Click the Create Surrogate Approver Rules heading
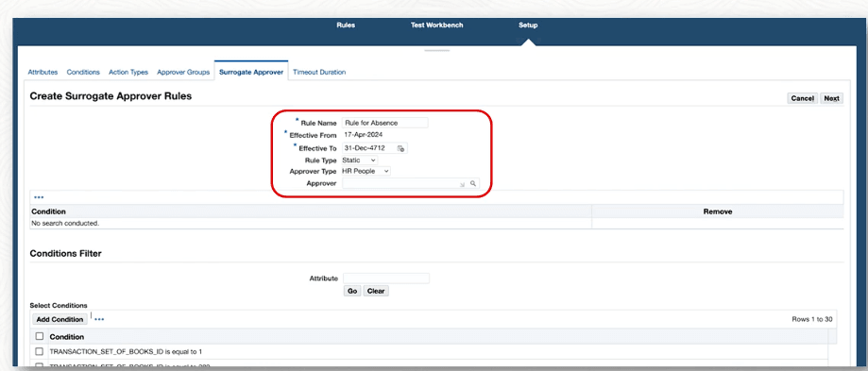Viewport: 868px width, 371px height. 111,95
